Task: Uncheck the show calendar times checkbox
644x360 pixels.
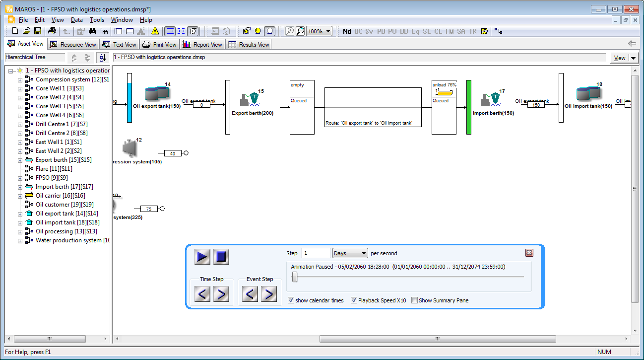Action: click(291, 300)
